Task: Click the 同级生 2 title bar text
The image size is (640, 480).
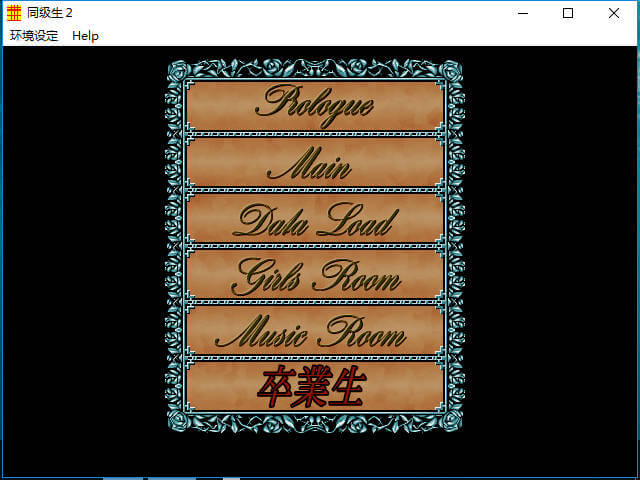Action: 50,13
